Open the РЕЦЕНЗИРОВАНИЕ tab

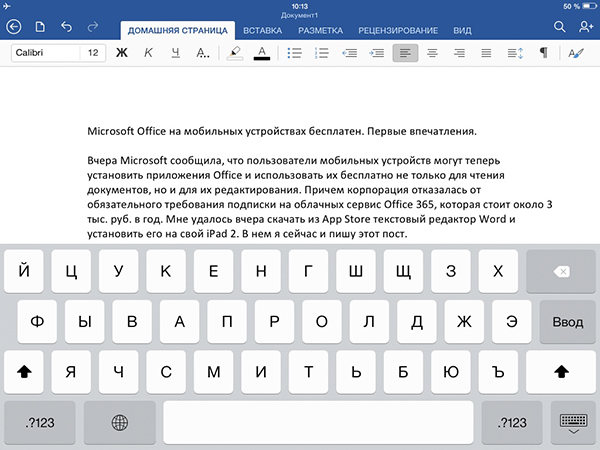[x=398, y=31]
